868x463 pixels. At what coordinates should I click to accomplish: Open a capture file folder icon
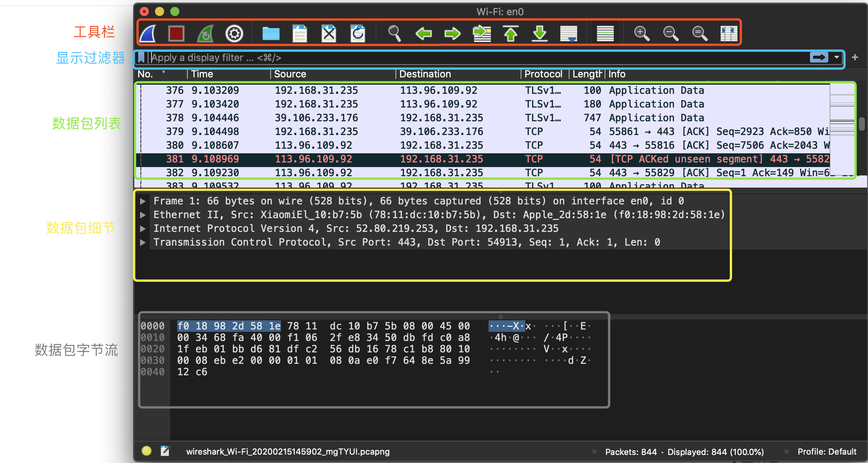[271, 34]
